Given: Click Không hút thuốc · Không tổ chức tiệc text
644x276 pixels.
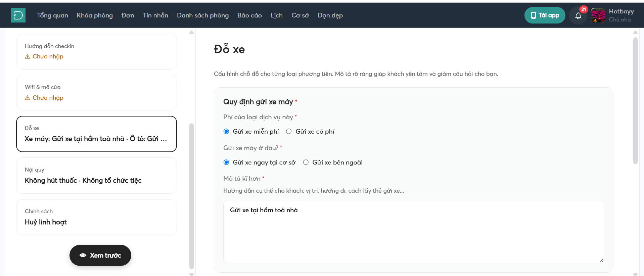Looking at the screenshot, I should coord(83,180).
